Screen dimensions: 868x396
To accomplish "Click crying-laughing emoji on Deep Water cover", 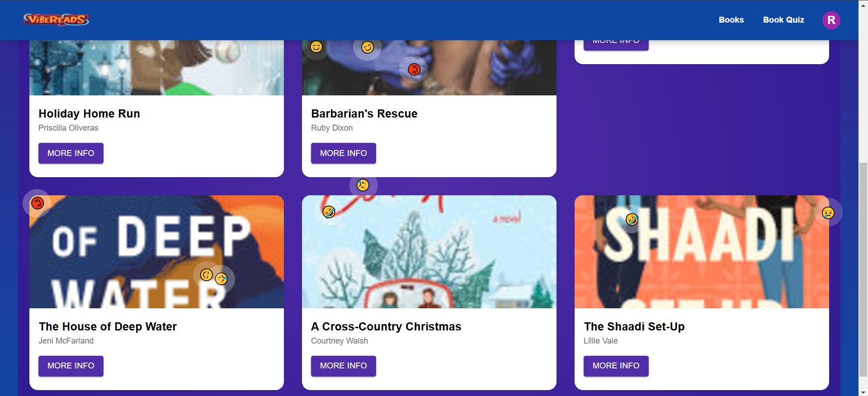I will (x=221, y=278).
